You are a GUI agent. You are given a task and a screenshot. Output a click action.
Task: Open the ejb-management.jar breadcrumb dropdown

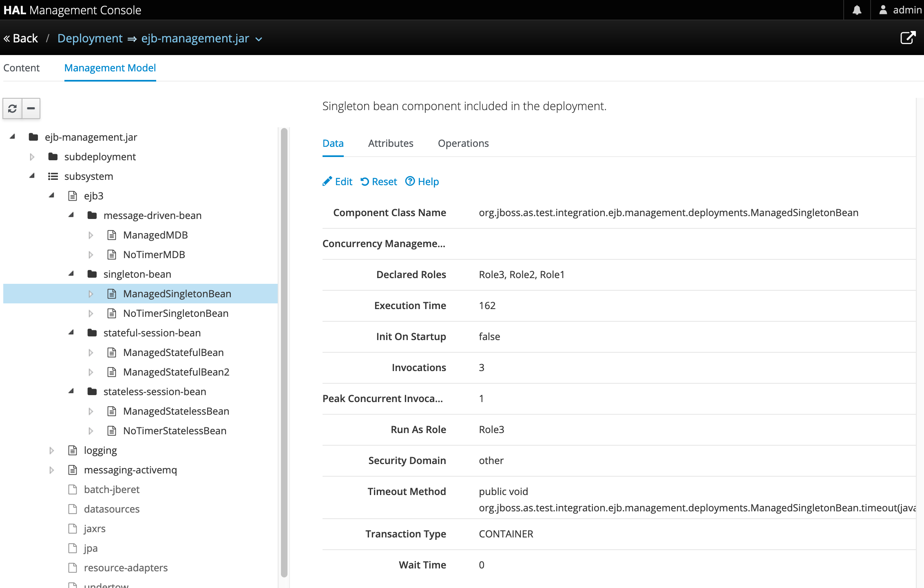pos(259,40)
